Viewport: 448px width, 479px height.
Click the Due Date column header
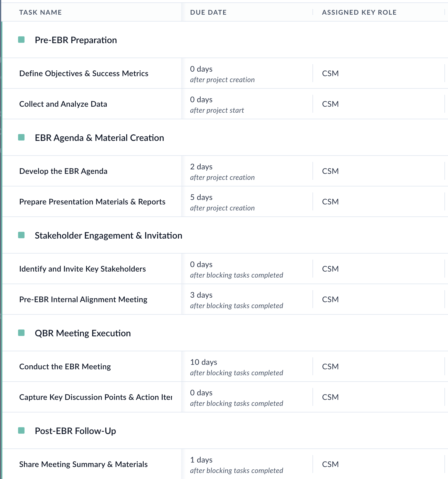tap(208, 12)
